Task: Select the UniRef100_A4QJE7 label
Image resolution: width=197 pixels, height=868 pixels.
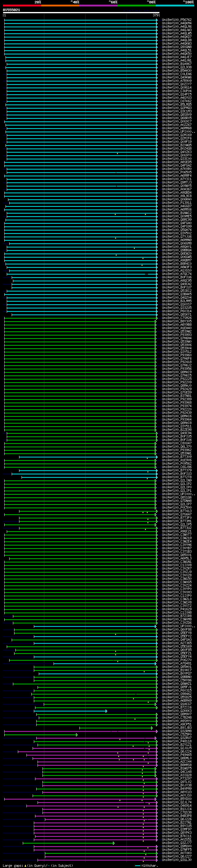Action: (x=177, y=57)
